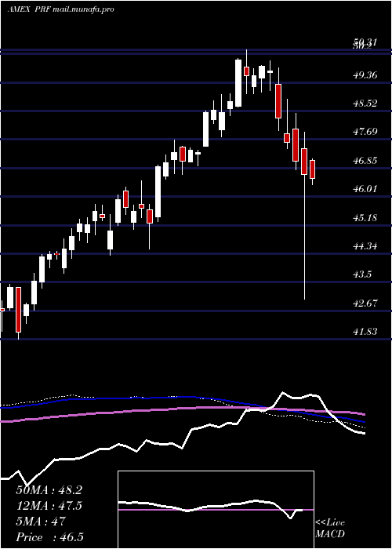The image size is (392, 549).
Task: Click the 44.34 price axis label
Action: pos(365,245)
